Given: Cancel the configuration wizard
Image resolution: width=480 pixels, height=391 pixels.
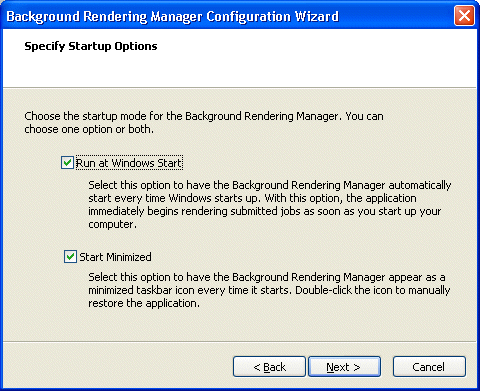Looking at the screenshot, I should 429,367.
